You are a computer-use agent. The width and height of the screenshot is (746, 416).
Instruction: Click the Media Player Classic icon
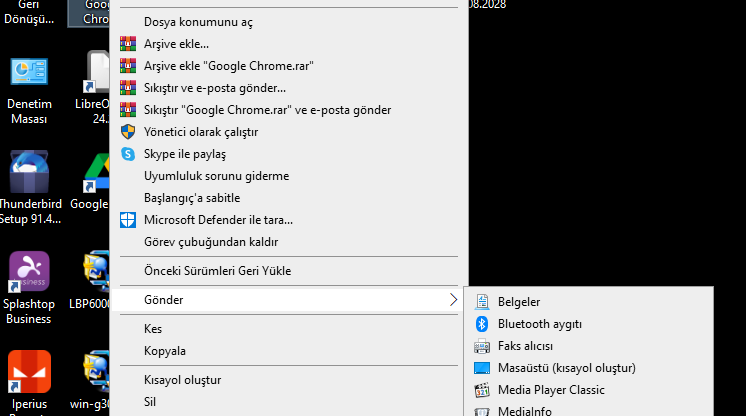(482, 390)
